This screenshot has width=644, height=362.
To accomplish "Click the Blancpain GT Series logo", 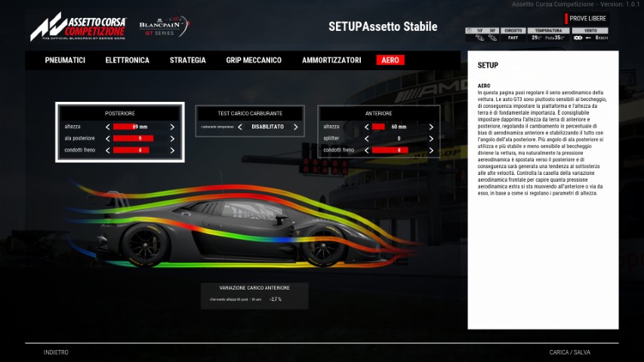I will [164, 26].
